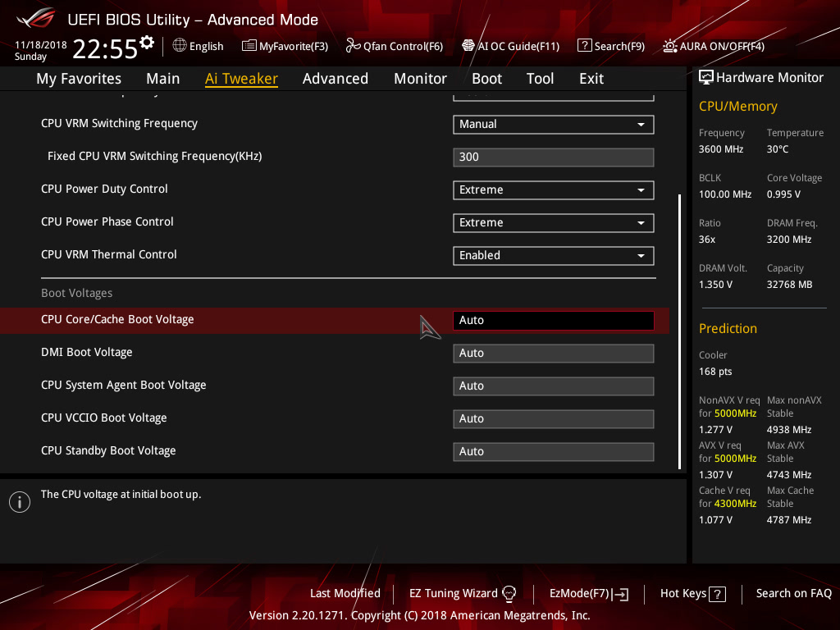This screenshot has height=630, width=840.
Task: Open the Monitor tab
Action: click(x=421, y=79)
